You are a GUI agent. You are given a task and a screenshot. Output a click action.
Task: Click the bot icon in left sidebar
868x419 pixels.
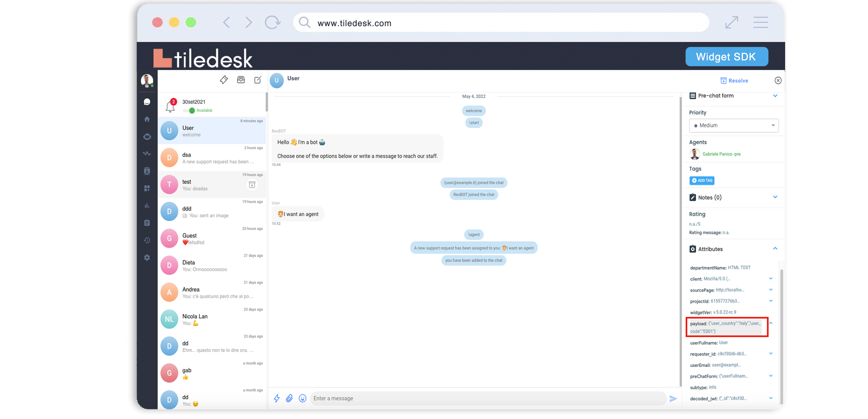pyautogui.click(x=147, y=137)
